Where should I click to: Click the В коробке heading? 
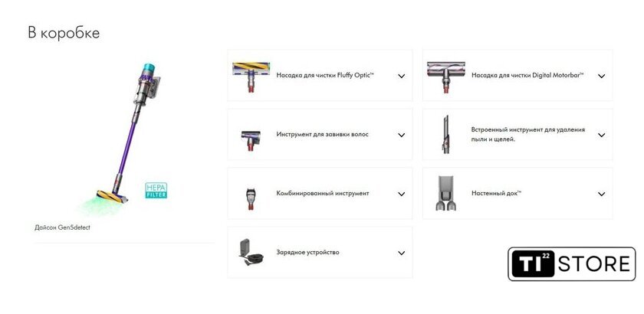(64, 33)
